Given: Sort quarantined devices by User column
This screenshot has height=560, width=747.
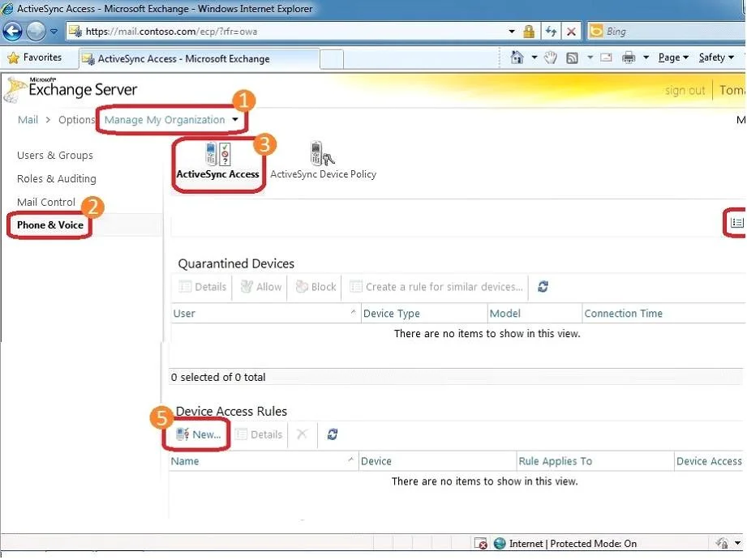Looking at the screenshot, I should [265, 314].
